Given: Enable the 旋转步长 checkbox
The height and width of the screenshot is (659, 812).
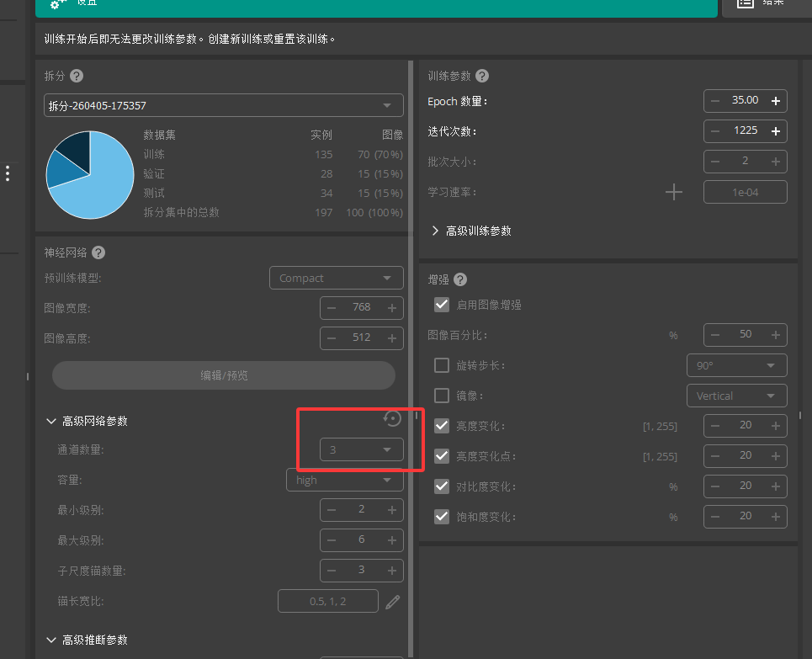Looking at the screenshot, I should 441,365.
